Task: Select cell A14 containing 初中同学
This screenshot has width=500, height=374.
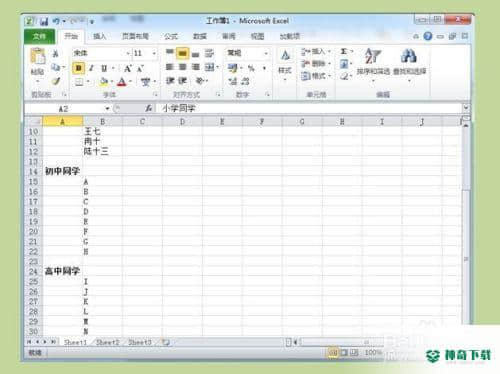Action: [62, 171]
